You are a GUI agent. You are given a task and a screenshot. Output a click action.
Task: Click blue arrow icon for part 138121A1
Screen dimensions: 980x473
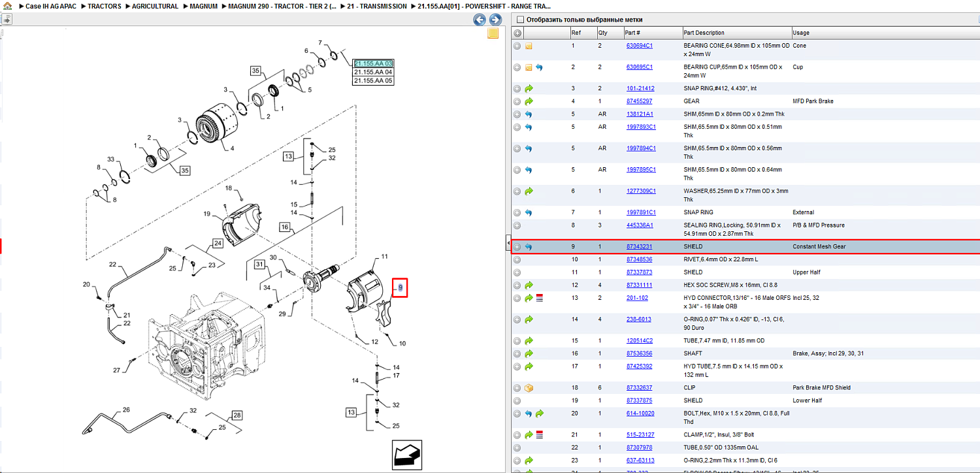coord(529,114)
